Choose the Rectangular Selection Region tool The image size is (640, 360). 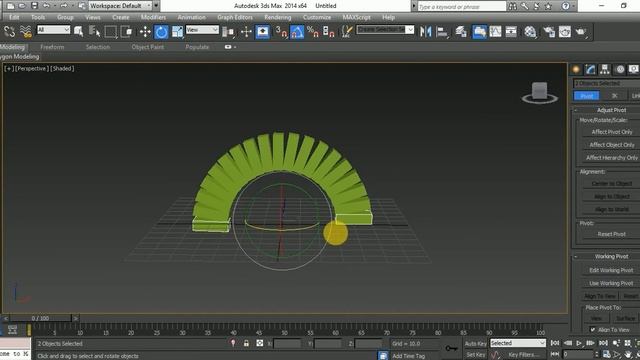110,31
